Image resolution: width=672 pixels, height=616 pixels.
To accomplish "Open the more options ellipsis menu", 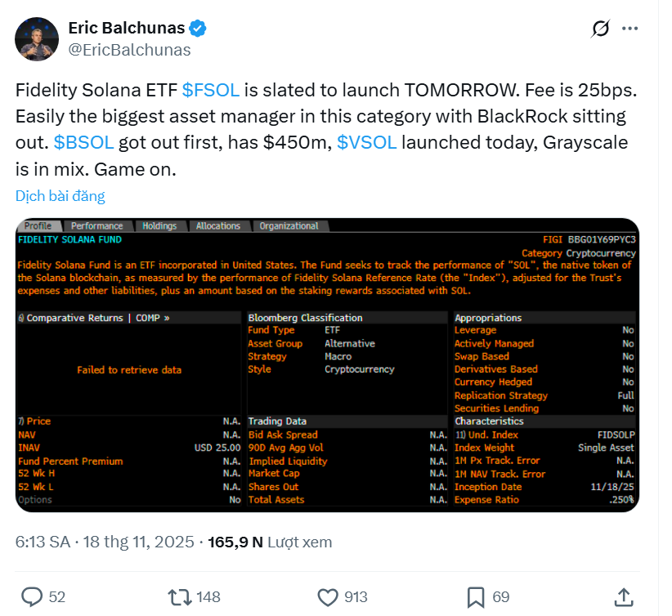I will click(629, 29).
